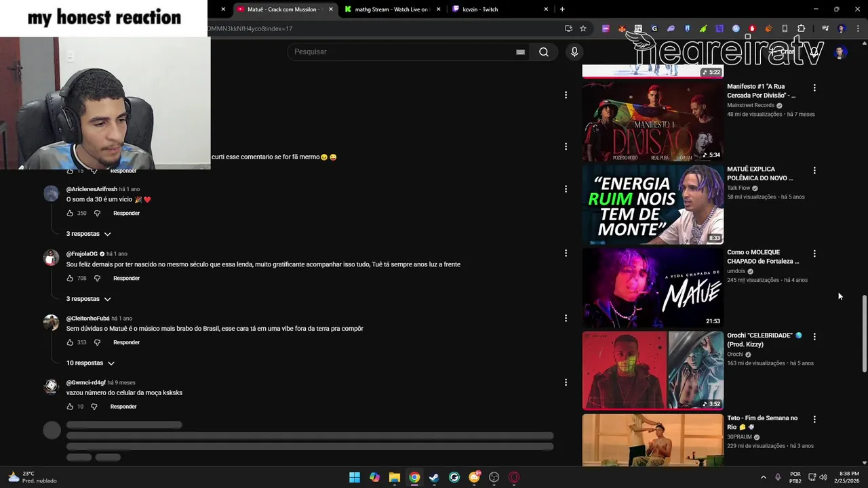
Task: Expand 10 respostas under @CleitonhoFubá comment
Action: pyautogui.click(x=90, y=363)
